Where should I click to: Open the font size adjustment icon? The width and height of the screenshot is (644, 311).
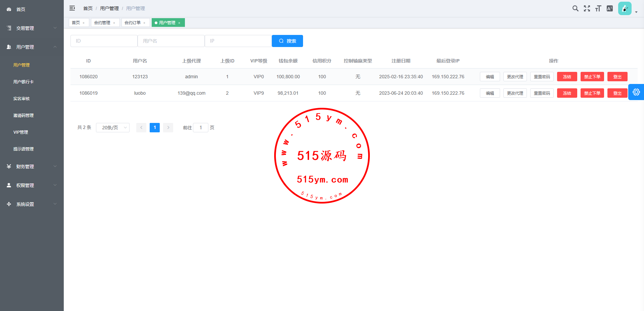[598, 8]
